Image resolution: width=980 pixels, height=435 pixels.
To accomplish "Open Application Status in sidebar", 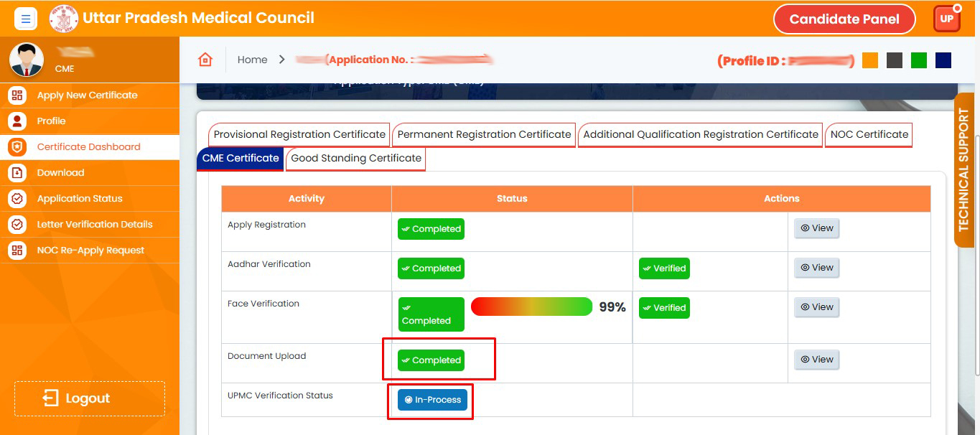I will click(80, 199).
